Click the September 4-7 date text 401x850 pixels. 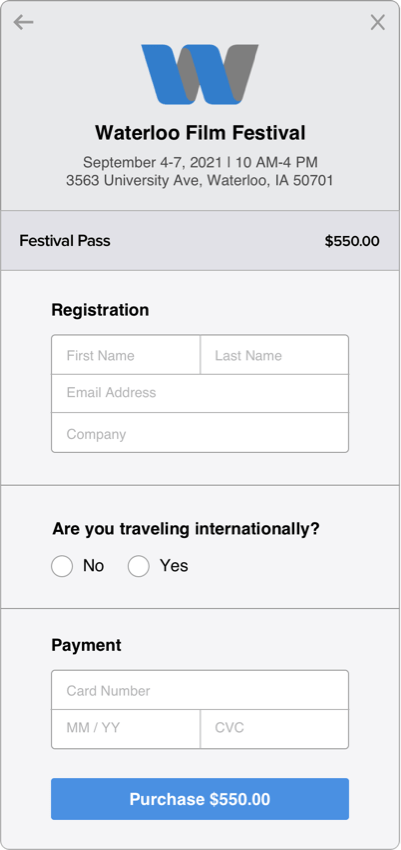coord(152,162)
